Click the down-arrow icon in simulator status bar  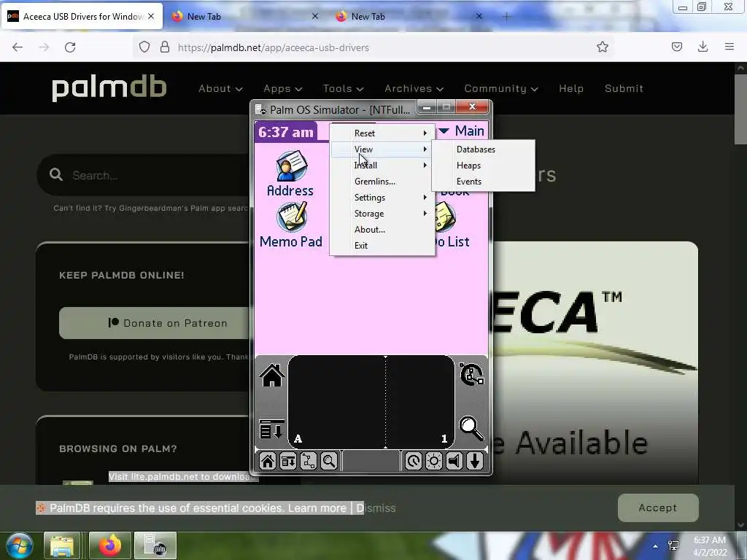point(475,461)
